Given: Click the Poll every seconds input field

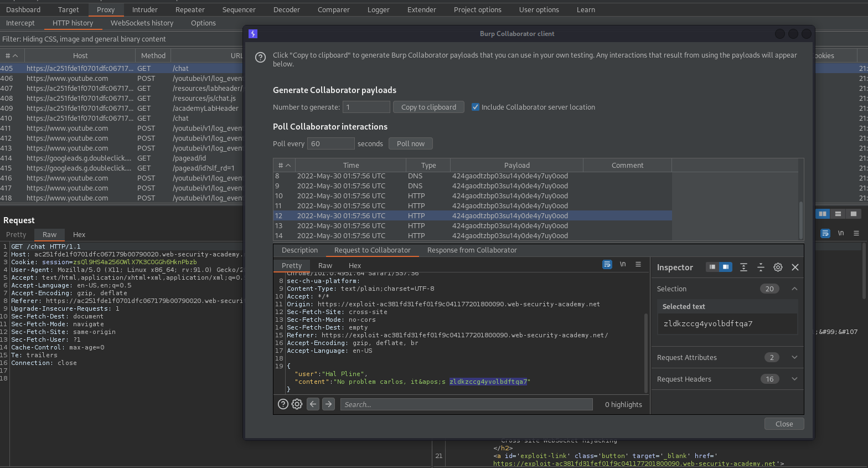Looking at the screenshot, I should [x=330, y=143].
